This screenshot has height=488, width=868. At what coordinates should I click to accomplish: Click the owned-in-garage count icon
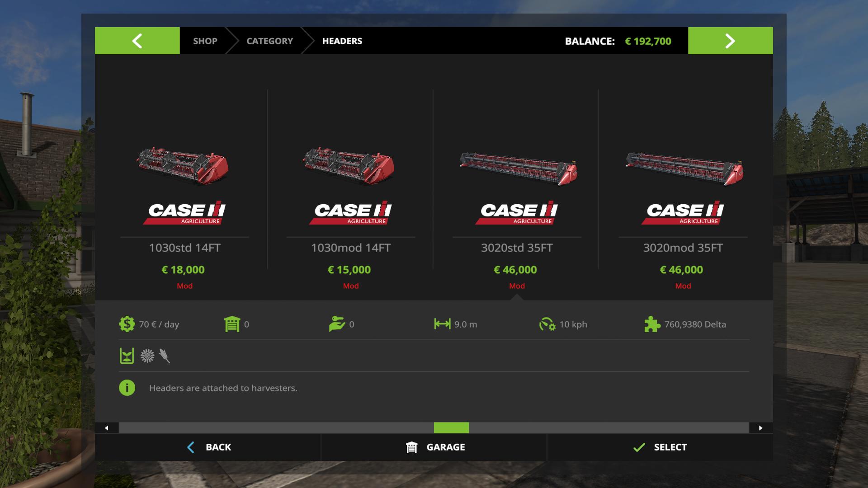(x=232, y=324)
